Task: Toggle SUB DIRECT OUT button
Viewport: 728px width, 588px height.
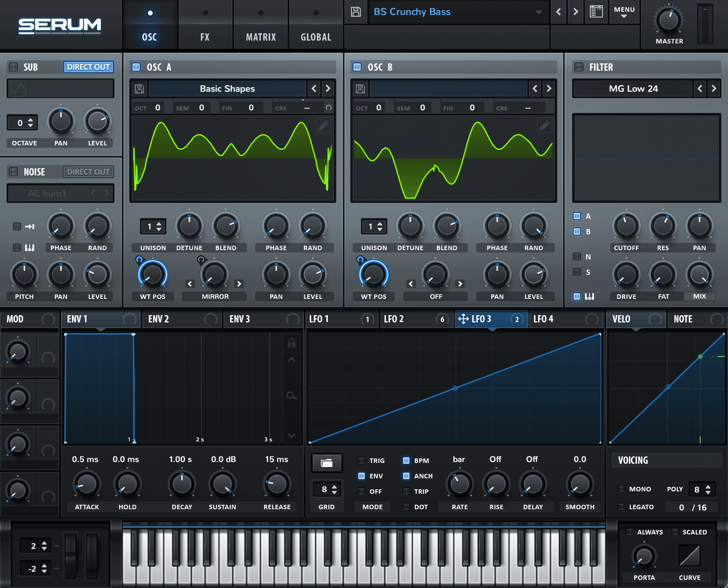Action: click(88, 67)
